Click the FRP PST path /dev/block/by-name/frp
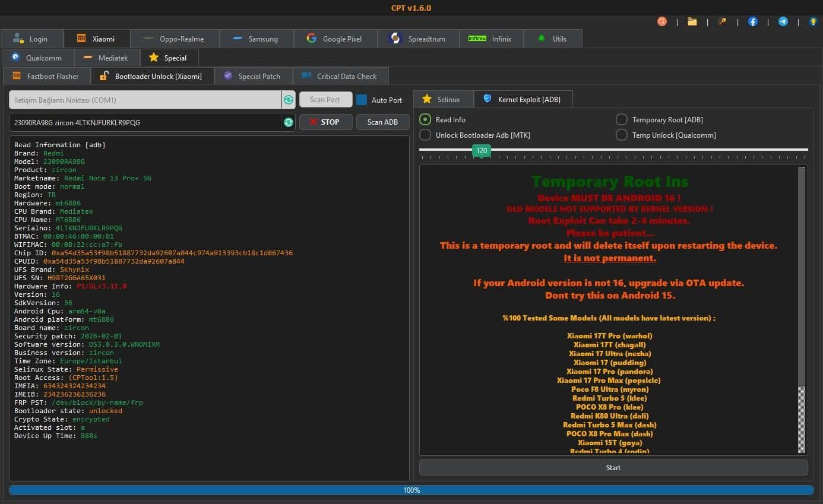 click(97, 402)
